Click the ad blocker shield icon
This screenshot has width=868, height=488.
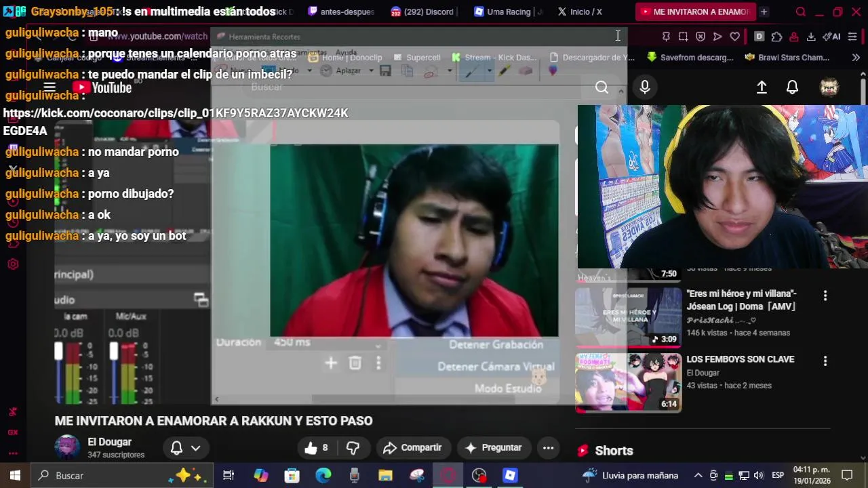pos(701,37)
